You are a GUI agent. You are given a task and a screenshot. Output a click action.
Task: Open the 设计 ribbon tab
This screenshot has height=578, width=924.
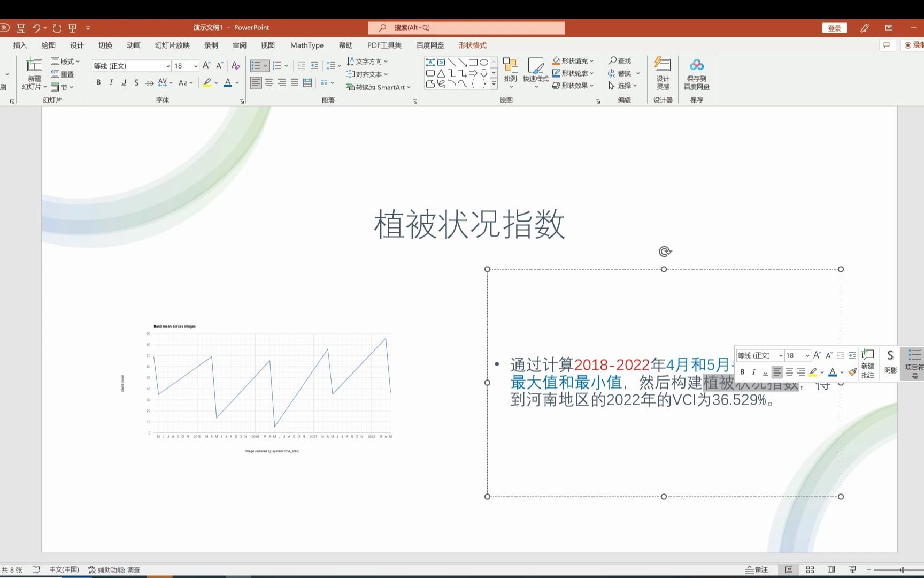click(x=77, y=45)
